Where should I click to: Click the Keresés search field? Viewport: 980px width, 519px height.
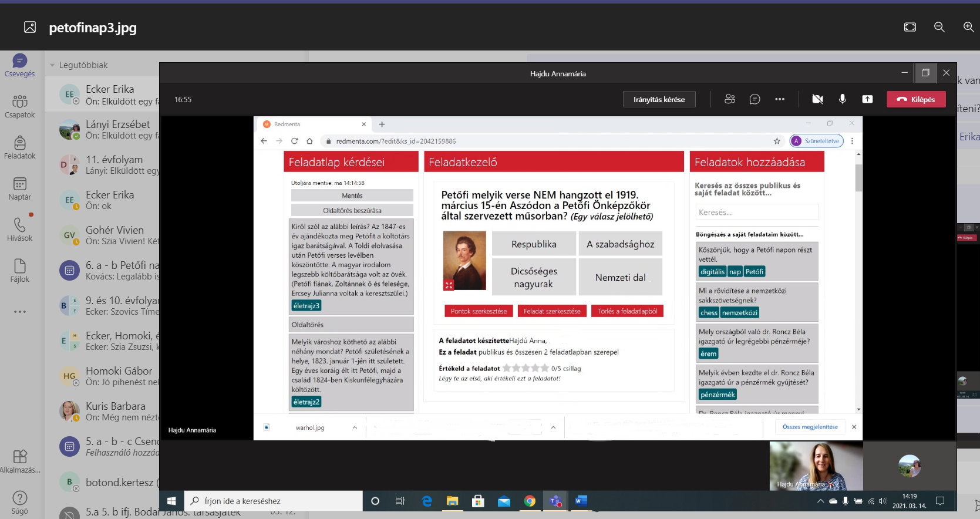point(756,212)
